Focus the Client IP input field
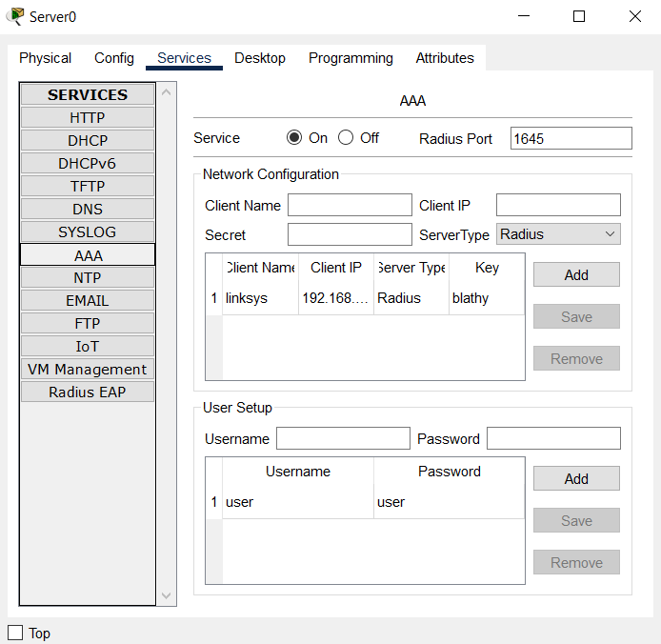 click(558, 206)
